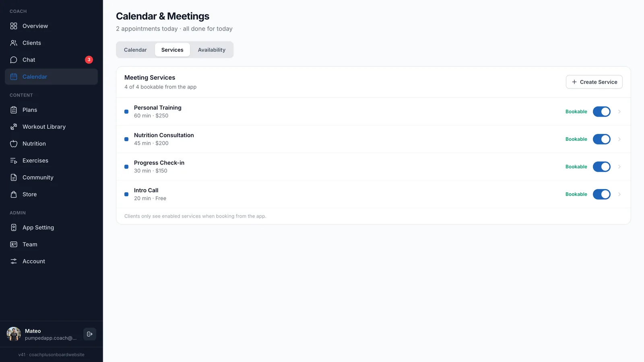Open the App Setting phone icon
This screenshot has width=644, height=362.
click(x=14, y=227)
